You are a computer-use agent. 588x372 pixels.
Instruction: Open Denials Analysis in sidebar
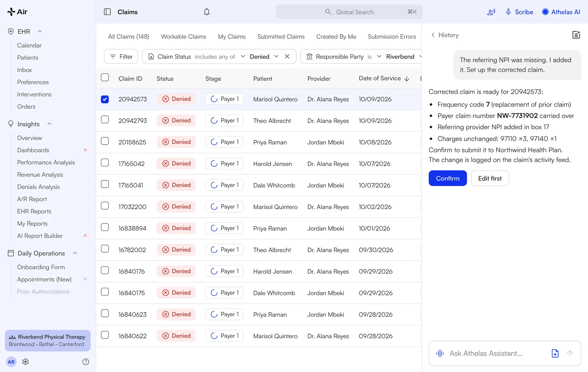(x=38, y=187)
